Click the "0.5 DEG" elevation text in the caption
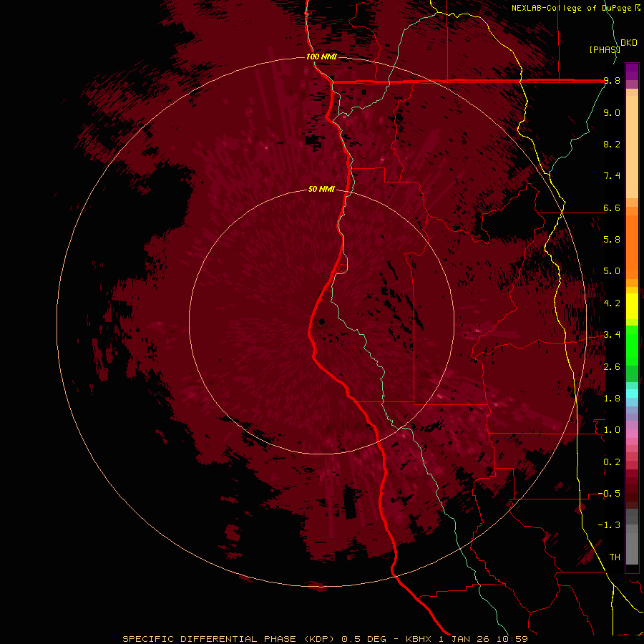 click(364, 639)
